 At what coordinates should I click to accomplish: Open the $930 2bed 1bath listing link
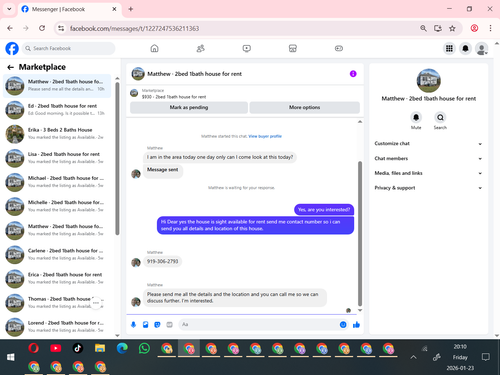[x=174, y=97]
